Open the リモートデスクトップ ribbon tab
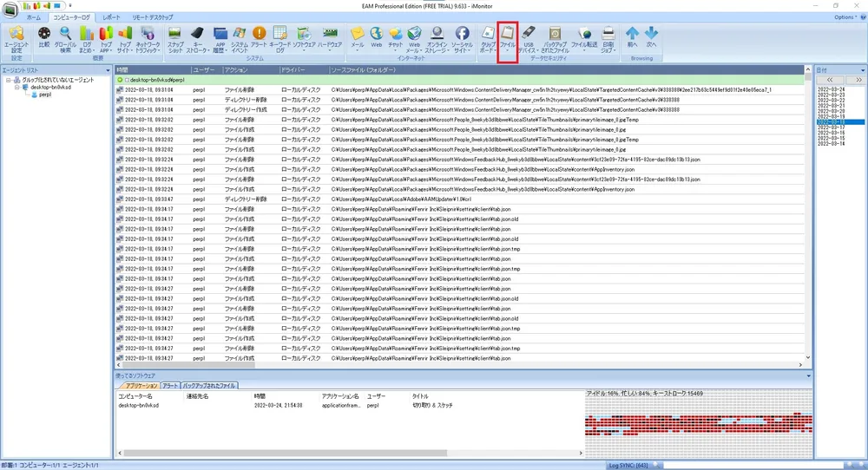The image size is (868, 470). [152, 17]
